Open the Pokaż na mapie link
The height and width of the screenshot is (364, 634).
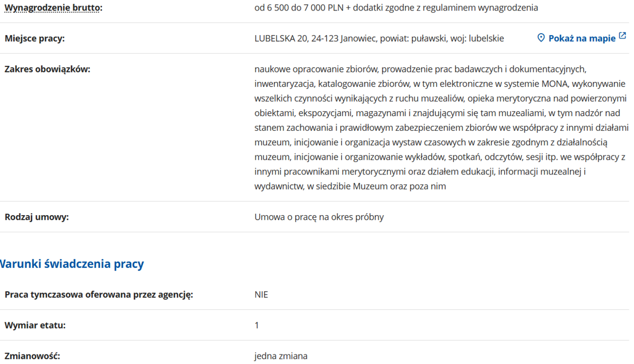[582, 39]
